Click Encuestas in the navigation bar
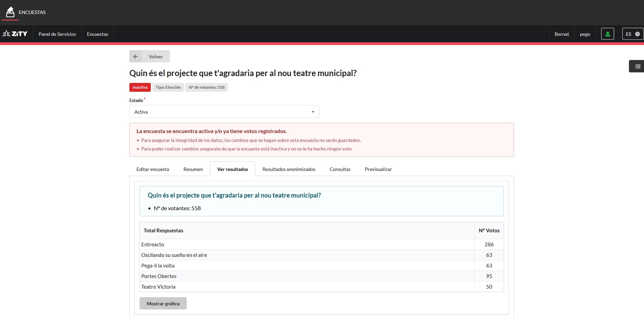Screen dimensions: 644x319 [98, 34]
